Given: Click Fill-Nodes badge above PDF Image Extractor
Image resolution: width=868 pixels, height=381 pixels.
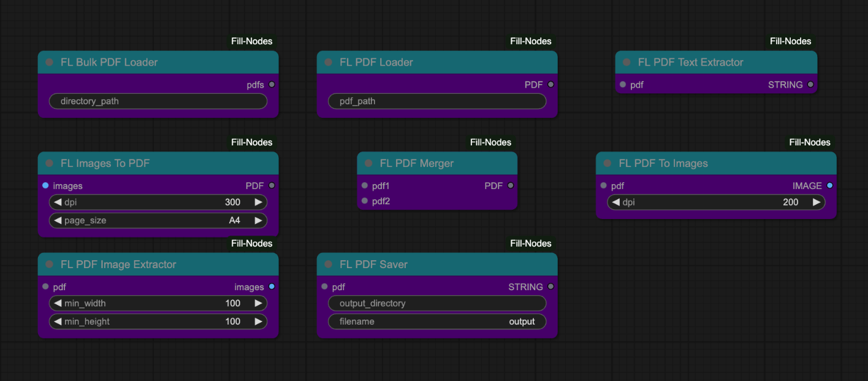Looking at the screenshot, I should (251, 244).
